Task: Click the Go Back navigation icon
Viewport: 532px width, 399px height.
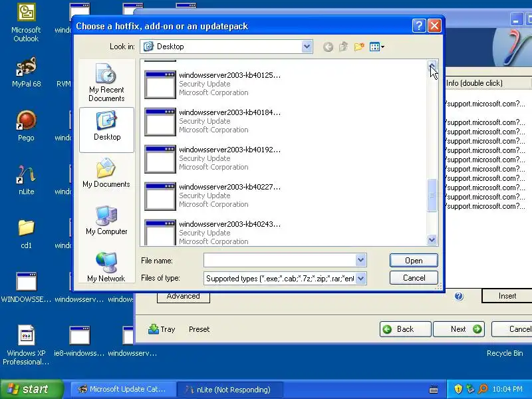Action: (x=328, y=47)
